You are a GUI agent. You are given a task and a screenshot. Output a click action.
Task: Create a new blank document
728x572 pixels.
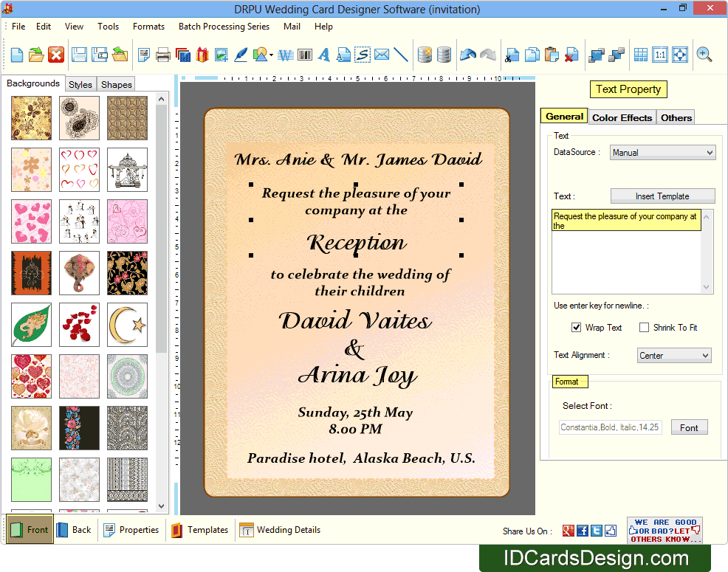click(x=17, y=55)
